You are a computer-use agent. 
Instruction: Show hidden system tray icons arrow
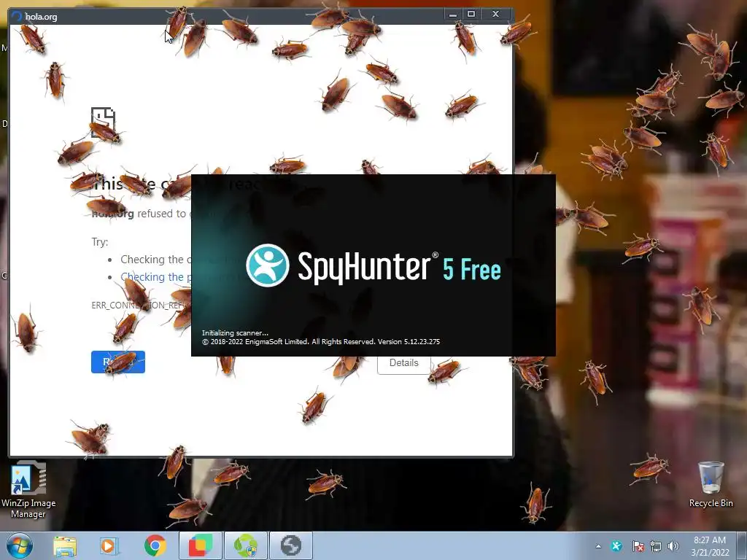point(598,546)
